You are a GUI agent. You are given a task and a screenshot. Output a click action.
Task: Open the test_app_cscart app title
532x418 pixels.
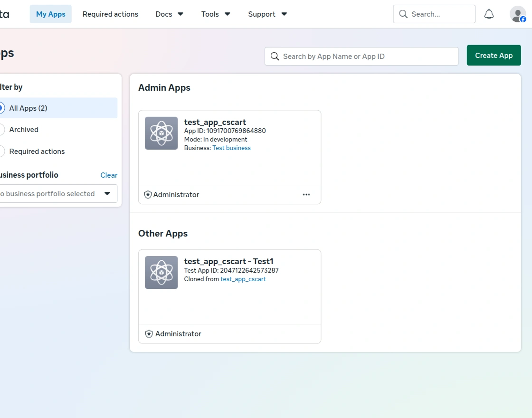click(x=215, y=122)
